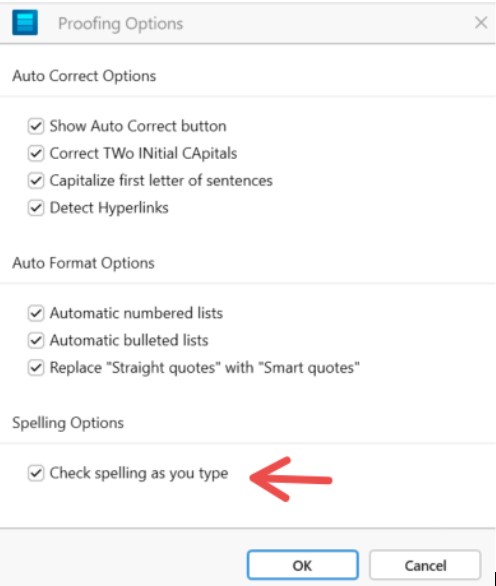The height and width of the screenshot is (586, 496).
Task: Click the Auto Correct Options section heading
Action: click(x=84, y=76)
